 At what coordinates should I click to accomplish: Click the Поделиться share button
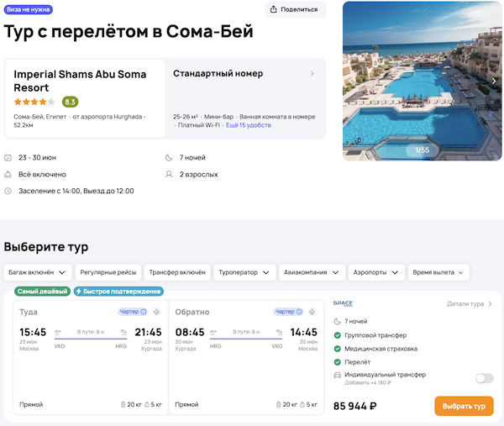(295, 9)
